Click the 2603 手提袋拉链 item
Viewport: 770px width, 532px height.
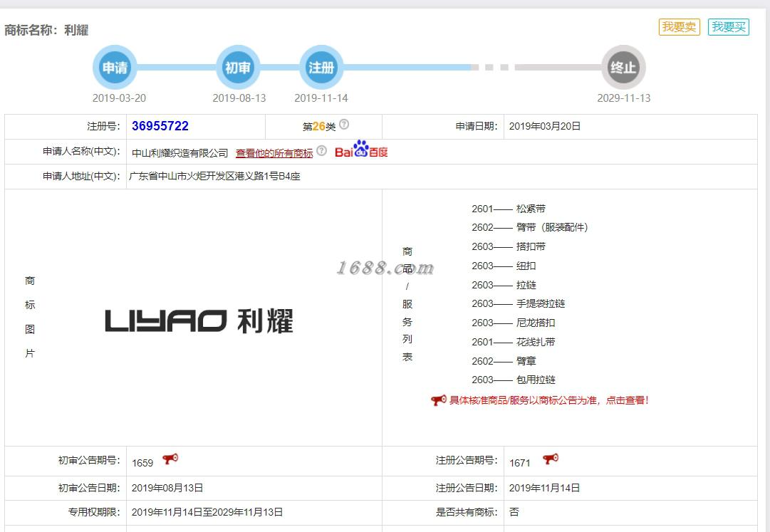[x=519, y=303]
